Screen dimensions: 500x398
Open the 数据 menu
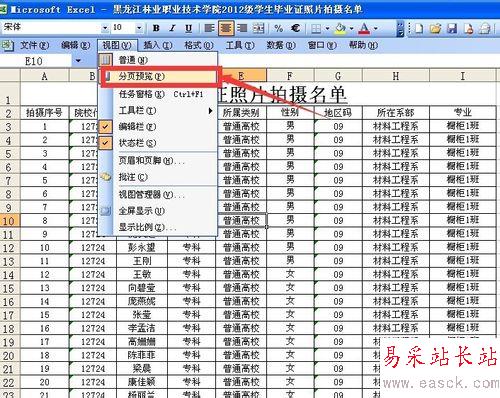[281, 45]
